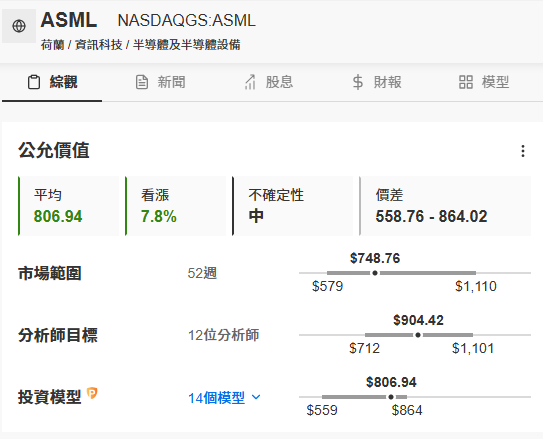Open the 綜觀 overview tab
Viewport: 543px width, 439px height.
click(52, 82)
